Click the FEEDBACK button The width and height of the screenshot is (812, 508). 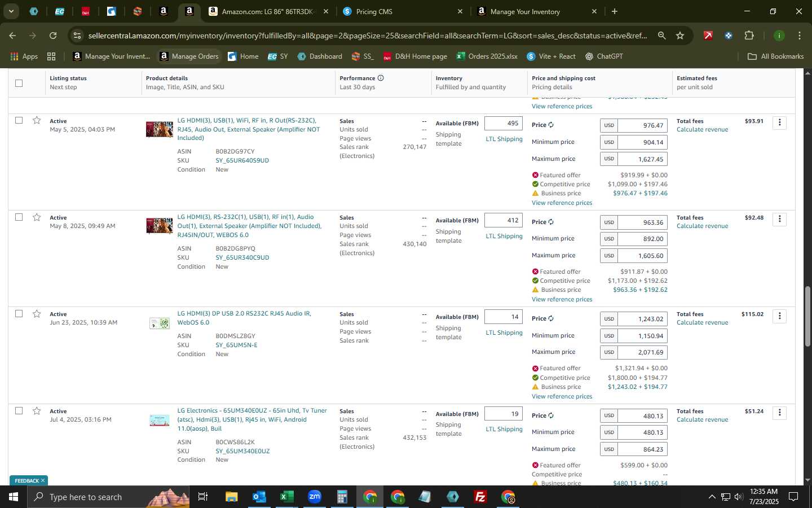pyautogui.click(x=26, y=480)
